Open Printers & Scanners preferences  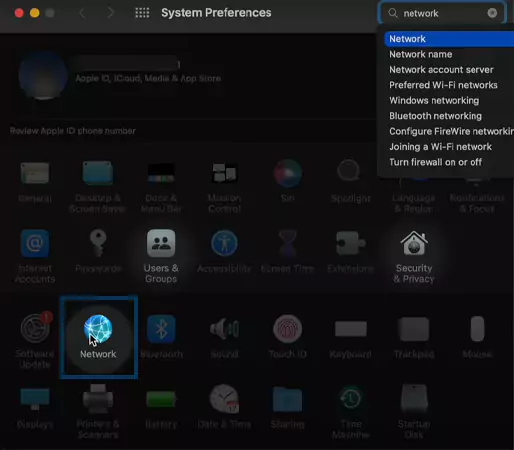98,399
